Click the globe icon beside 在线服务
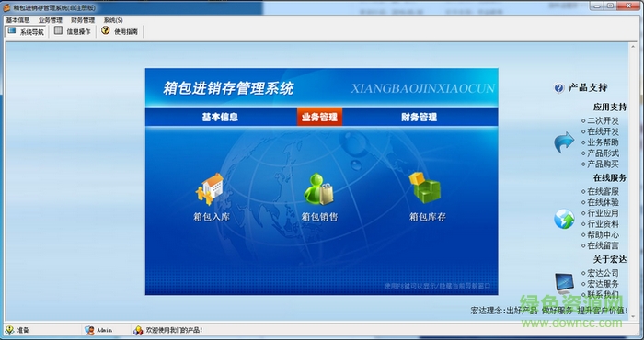Image resolution: width=644 pixels, height=340 pixels. click(x=564, y=219)
